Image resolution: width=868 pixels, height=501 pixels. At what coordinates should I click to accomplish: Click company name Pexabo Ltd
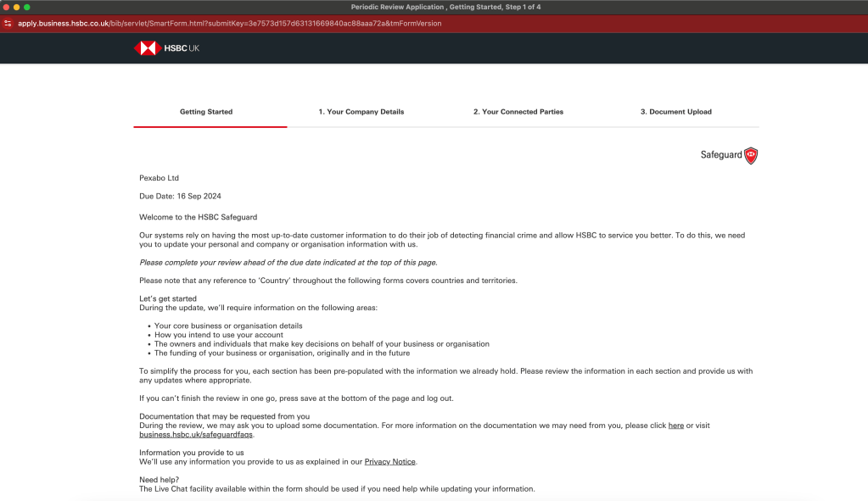tap(159, 178)
